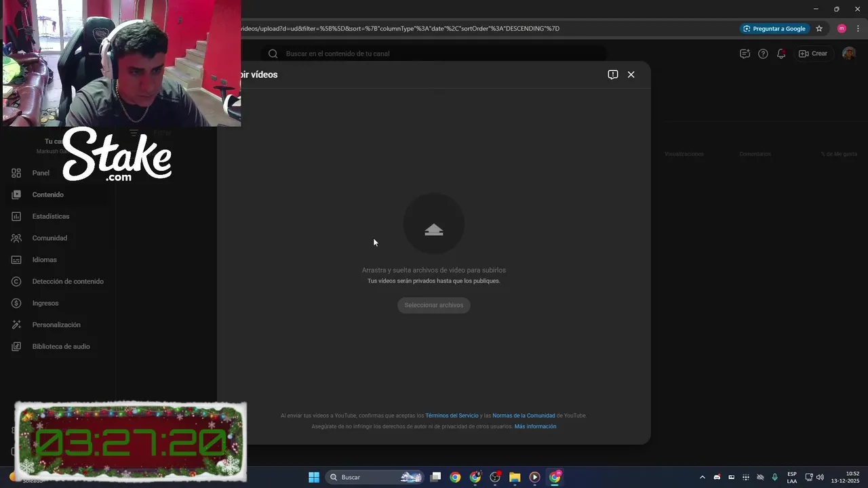Click the sparkle chat icon beside help
The height and width of the screenshot is (488, 868).
click(x=745, y=54)
